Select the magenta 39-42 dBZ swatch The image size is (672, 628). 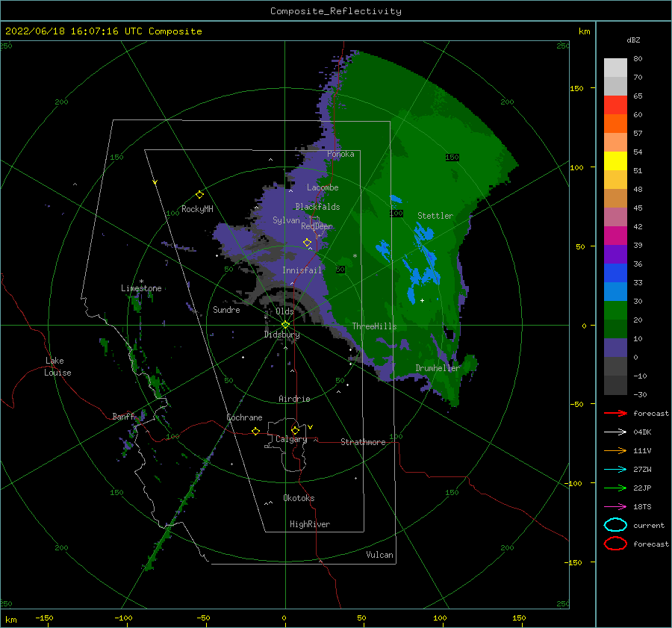tap(615, 236)
